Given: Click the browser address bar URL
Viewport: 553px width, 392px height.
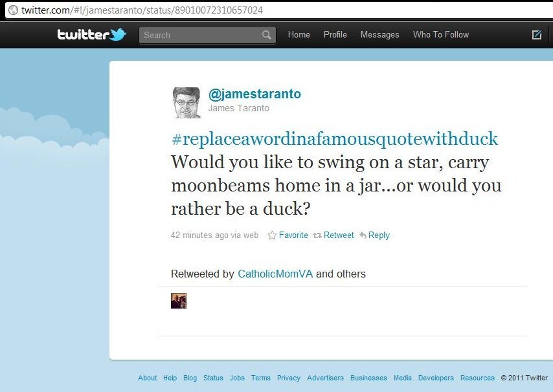Looking at the screenshot, I should [x=142, y=10].
